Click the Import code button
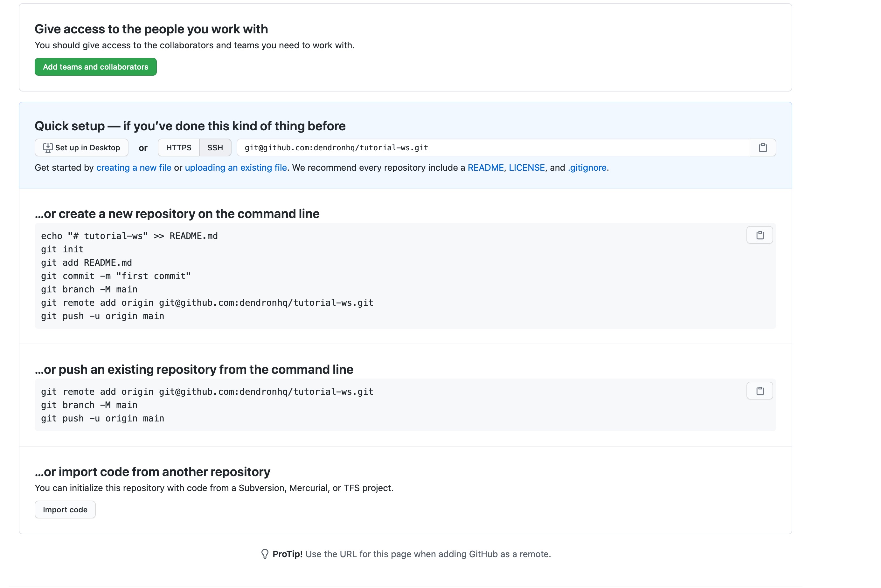881x588 pixels. (65, 509)
